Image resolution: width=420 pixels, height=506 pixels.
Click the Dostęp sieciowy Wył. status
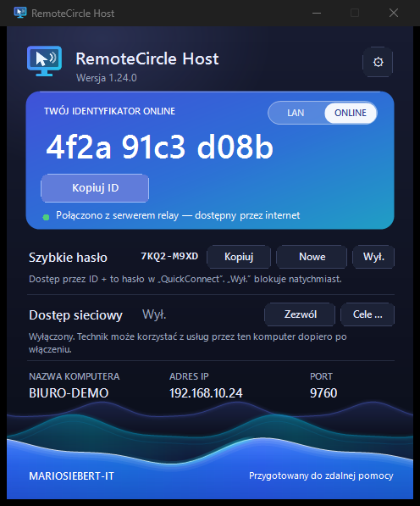[x=154, y=314]
